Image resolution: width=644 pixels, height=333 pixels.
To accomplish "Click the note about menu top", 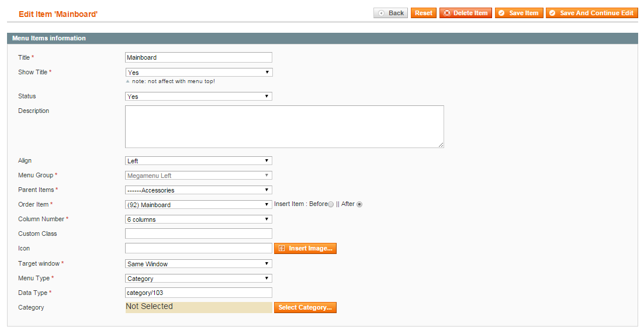I will [174, 81].
